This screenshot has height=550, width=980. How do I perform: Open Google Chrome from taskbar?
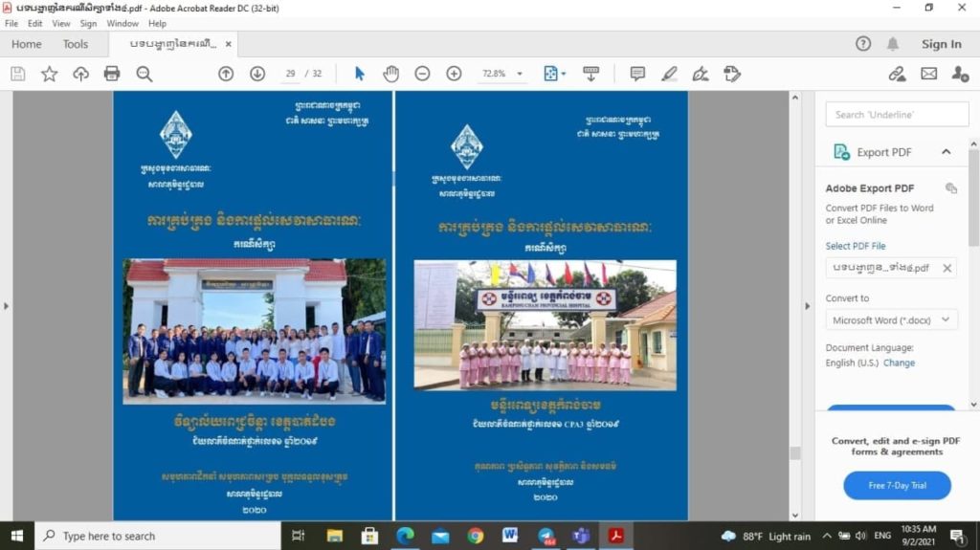pyautogui.click(x=476, y=536)
